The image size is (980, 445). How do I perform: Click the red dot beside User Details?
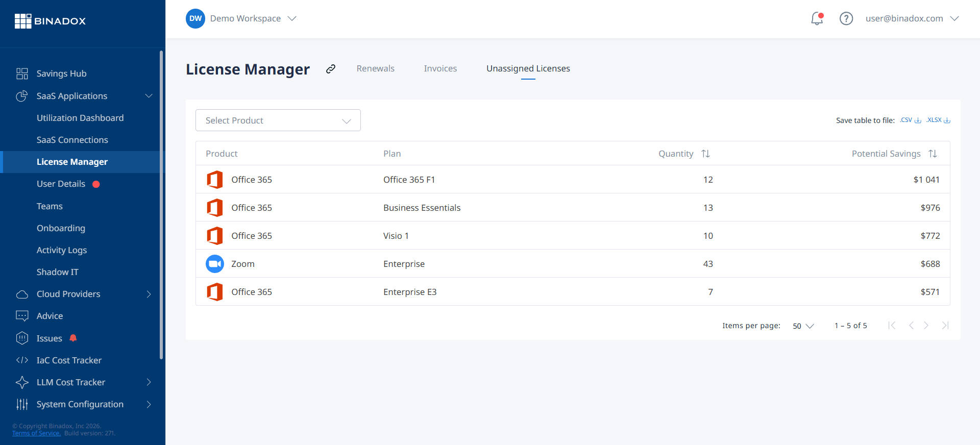click(x=96, y=184)
